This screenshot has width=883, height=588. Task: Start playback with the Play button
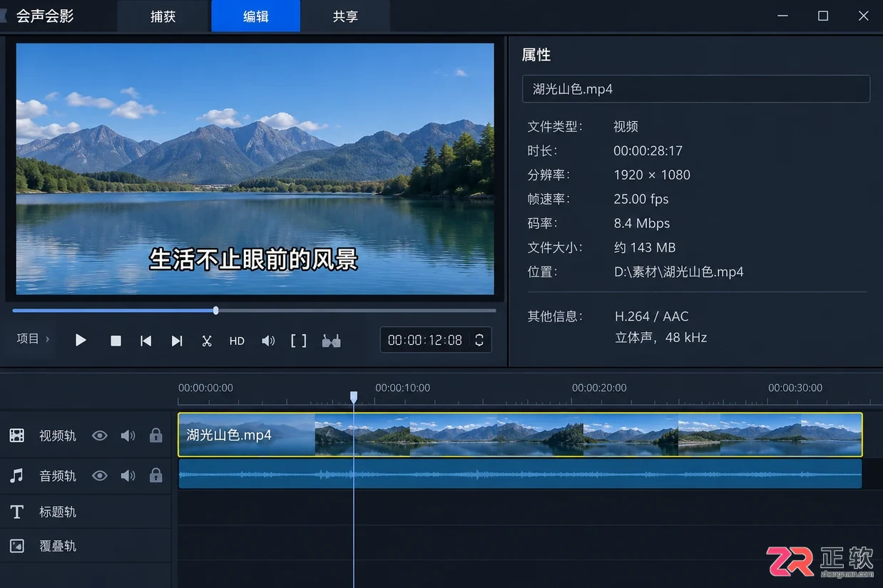pos(81,341)
